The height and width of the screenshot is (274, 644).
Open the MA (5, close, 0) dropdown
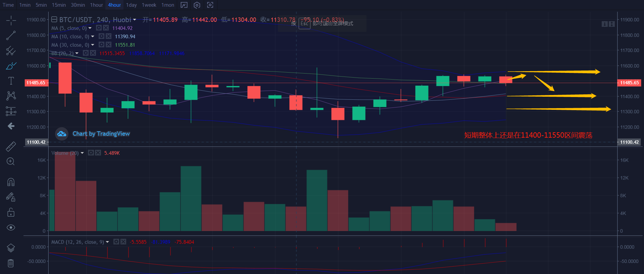point(90,28)
